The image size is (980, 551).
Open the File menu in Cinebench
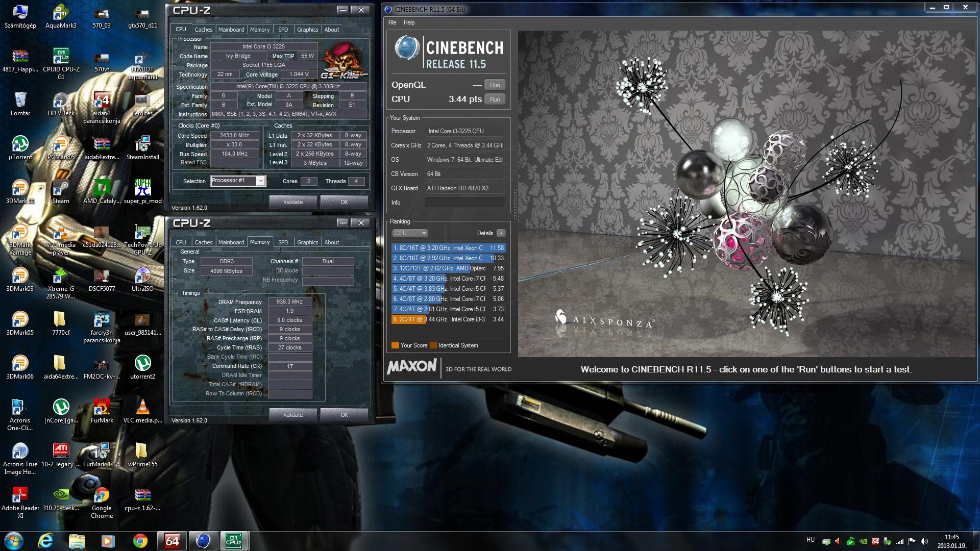point(392,22)
